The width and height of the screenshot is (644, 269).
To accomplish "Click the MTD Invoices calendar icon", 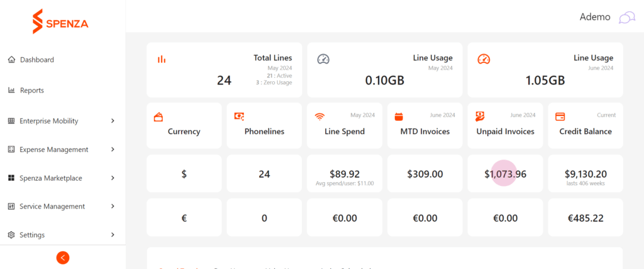I will [399, 117].
